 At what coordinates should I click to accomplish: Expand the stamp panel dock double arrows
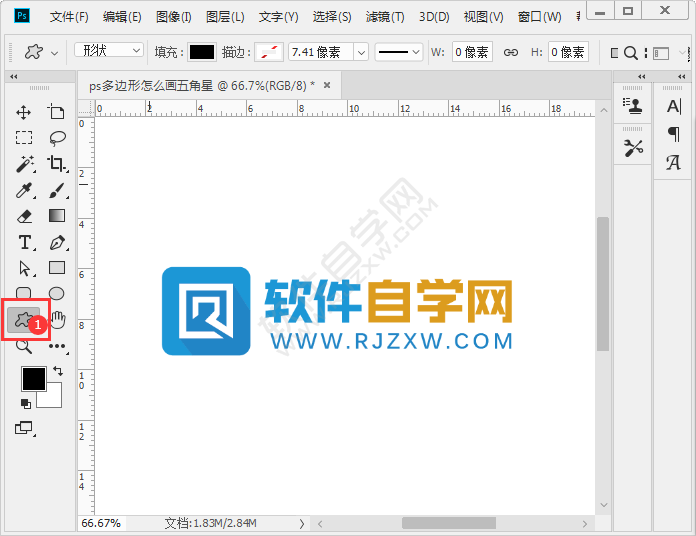click(641, 76)
